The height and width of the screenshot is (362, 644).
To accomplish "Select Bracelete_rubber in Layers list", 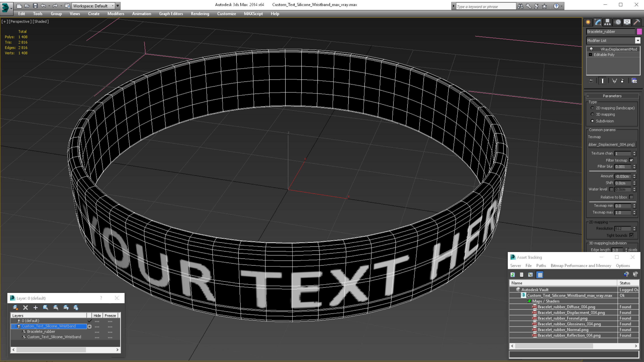I will tap(41, 332).
